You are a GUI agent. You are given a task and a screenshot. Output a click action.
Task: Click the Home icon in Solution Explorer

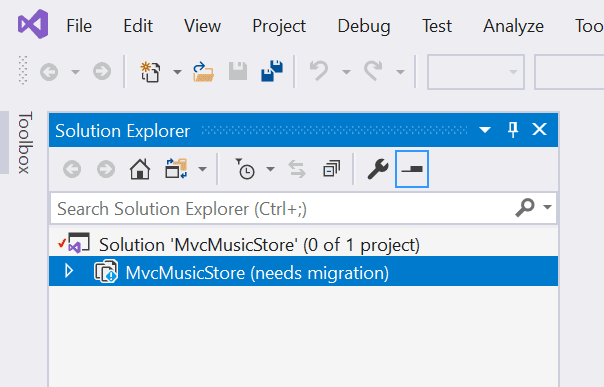140,169
